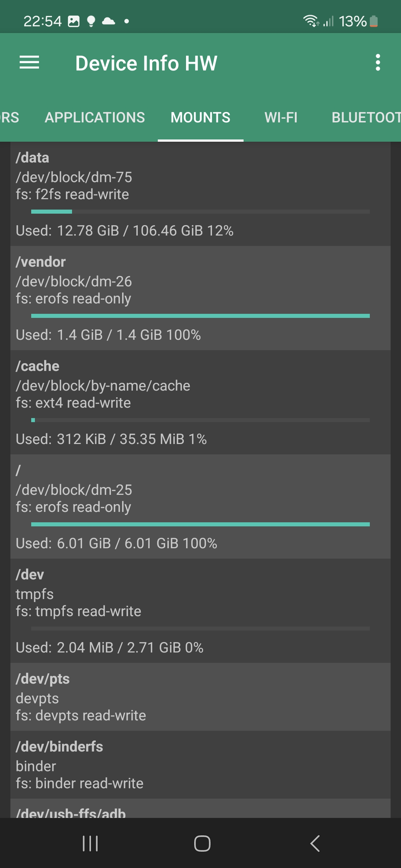The height and width of the screenshot is (868, 401).
Task: Open the recent apps button
Action: [x=90, y=844]
